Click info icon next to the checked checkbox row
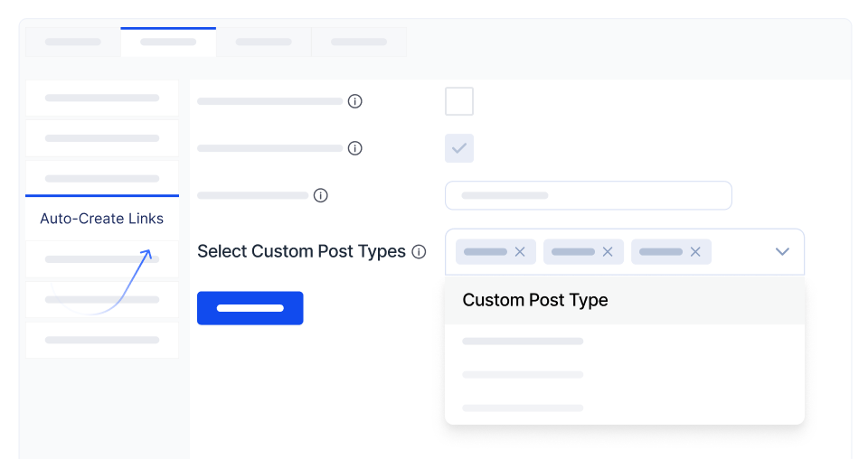The width and height of the screenshot is (868, 459). [355, 148]
